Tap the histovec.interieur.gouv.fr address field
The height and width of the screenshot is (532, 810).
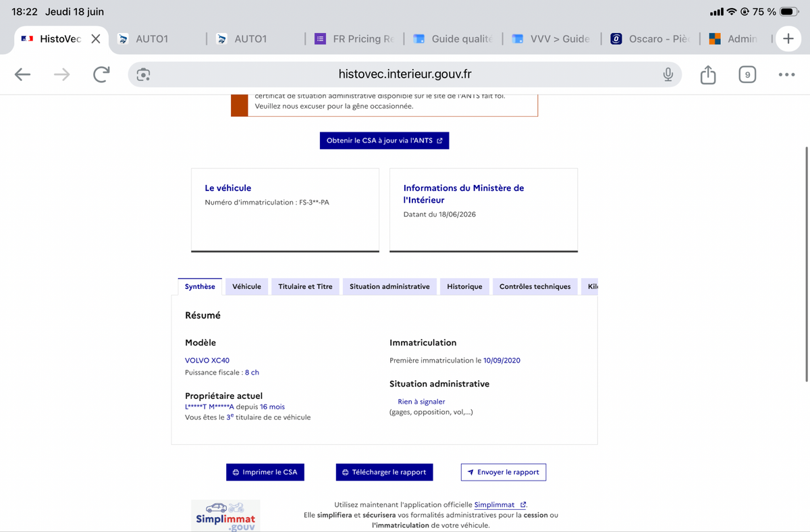(405, 74)
